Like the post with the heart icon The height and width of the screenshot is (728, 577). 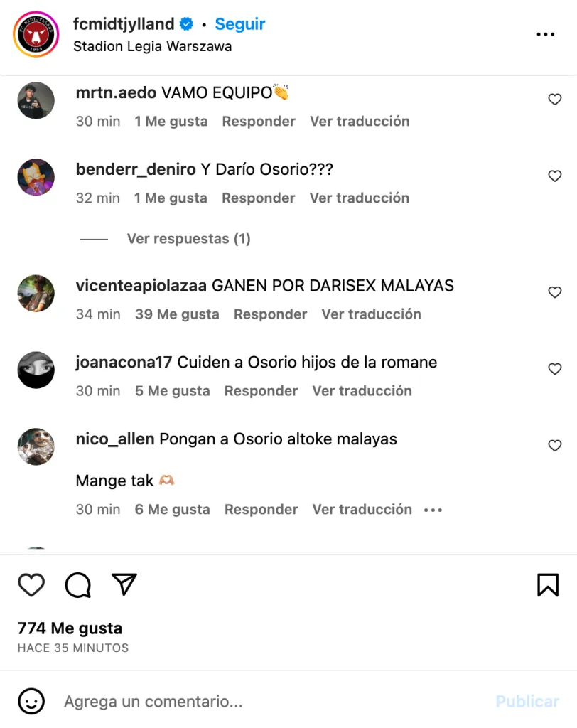point(31,584)
